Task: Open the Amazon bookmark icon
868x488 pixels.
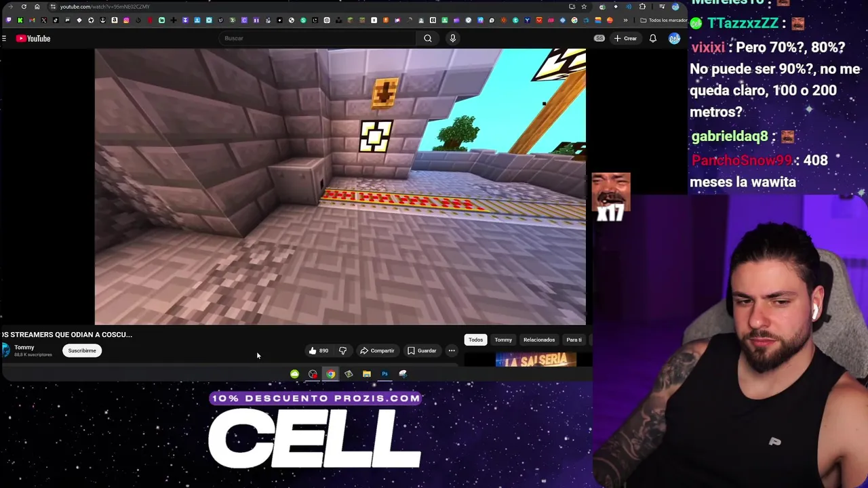Action: pos(115,20)
